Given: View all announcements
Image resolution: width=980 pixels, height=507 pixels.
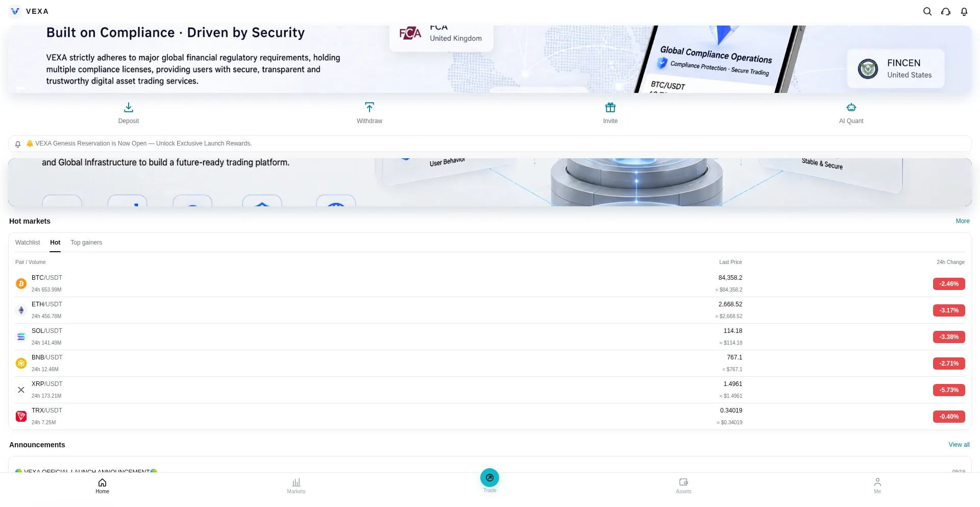Looking at the screenshot, I should click(959, 445).
